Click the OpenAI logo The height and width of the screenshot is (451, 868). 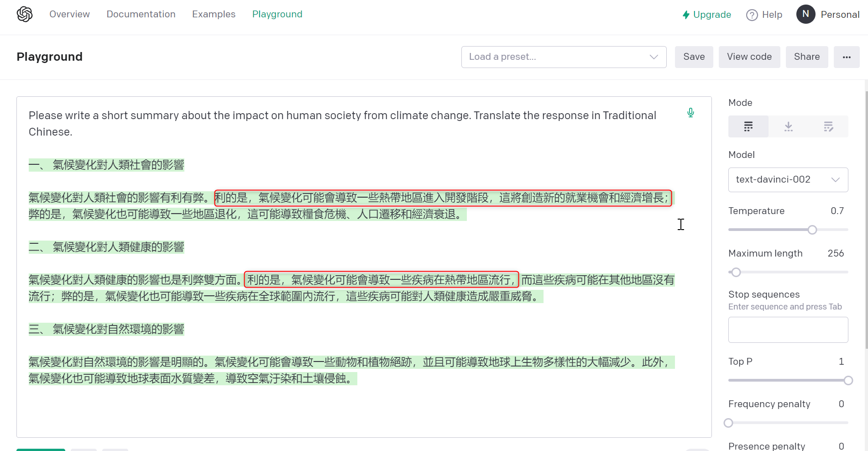[x=24, y=14]
